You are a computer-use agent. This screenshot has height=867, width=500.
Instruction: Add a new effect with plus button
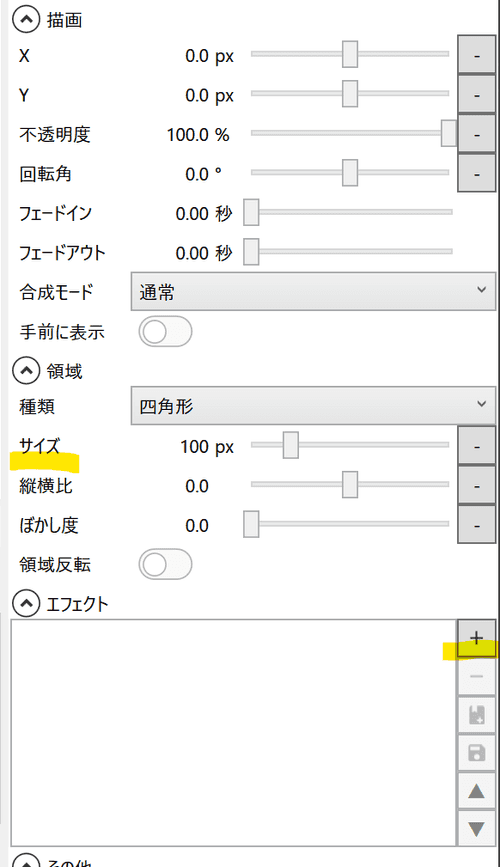(x=476, y=639)
